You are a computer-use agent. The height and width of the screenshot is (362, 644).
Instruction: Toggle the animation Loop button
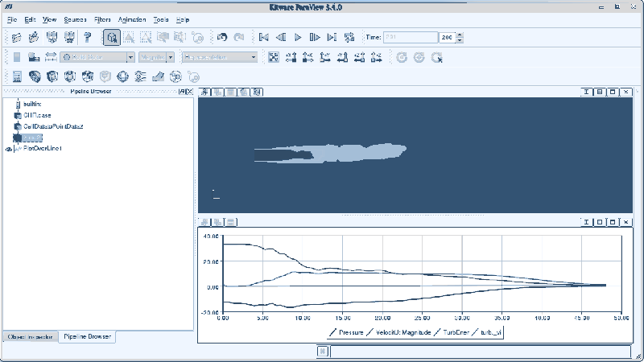pyautogui.click(x=349, y=37)
